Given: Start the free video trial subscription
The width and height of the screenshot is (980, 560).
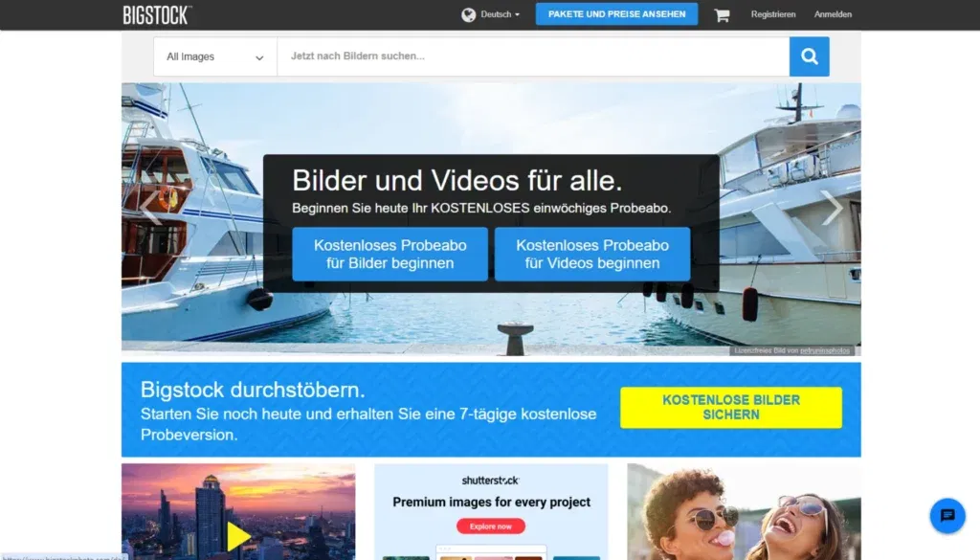Looking at the screenshot, I should pyautogui.click(x=591, y=253).
